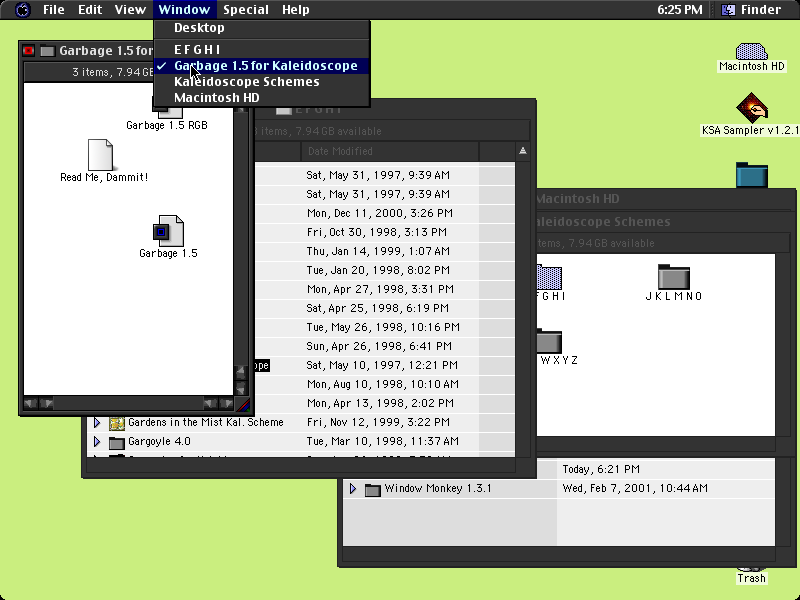This screenshot has width=800, height=600.
Task: Click date Mon, Apr 27, 1998, 3:31 PM
Action: click(380, 289)
